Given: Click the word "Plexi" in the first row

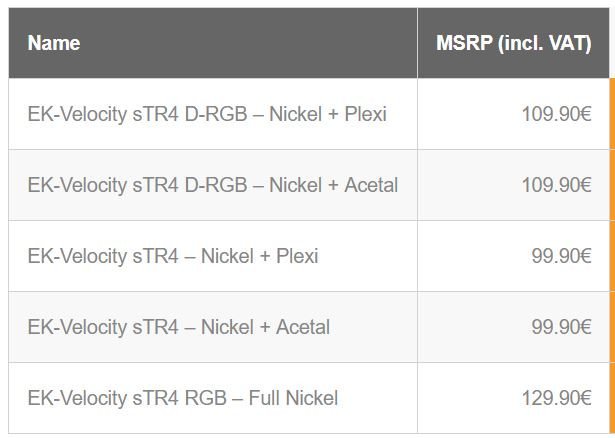Looking at the screenshot, I should tap(365, 114).
